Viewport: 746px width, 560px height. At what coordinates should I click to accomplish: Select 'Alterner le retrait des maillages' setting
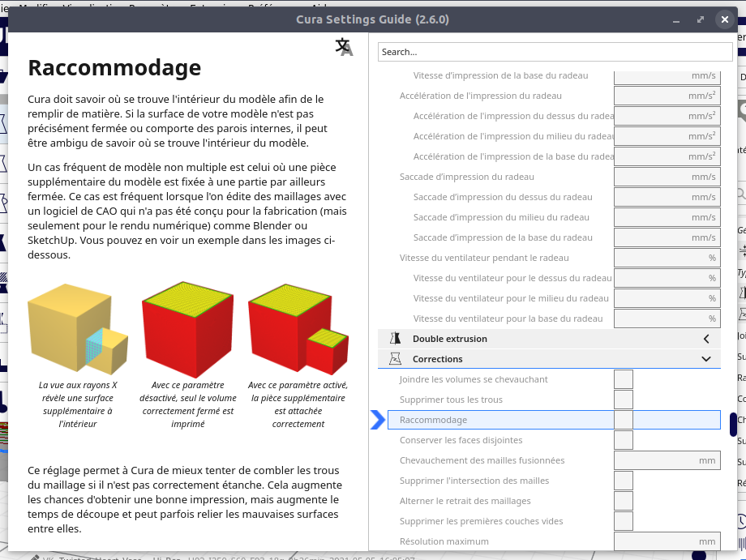pyautogui.click(x=465, y=501)
